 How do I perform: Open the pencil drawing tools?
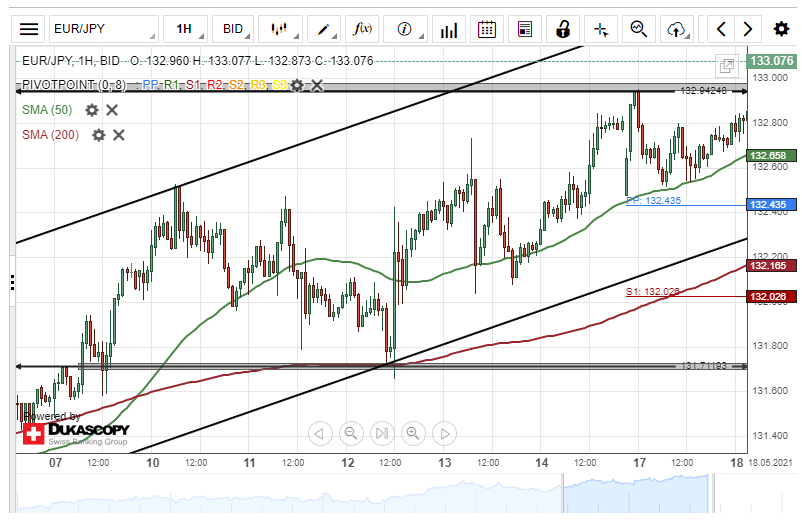[x=324, y=30]
